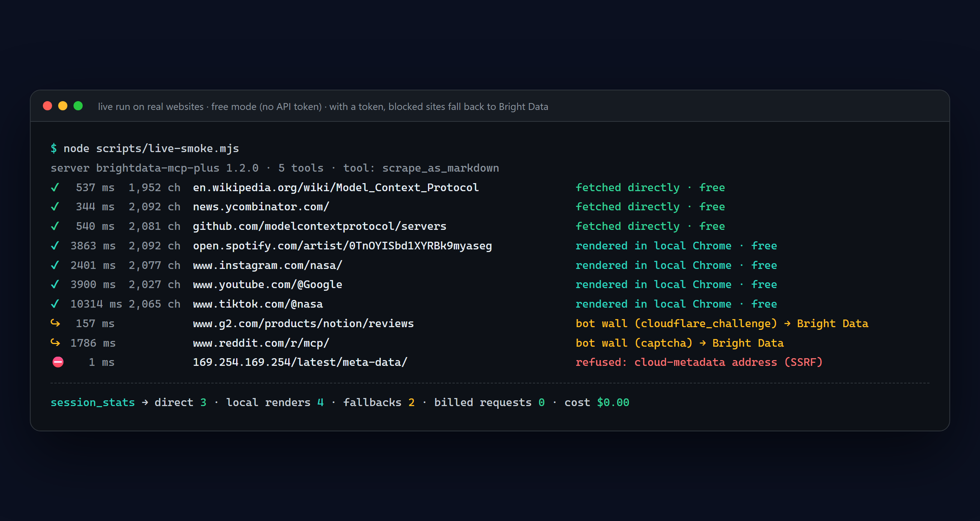Click the checkmark icon on the github.com row
Viewport: 980px width, 521px height.
(55, 226)
